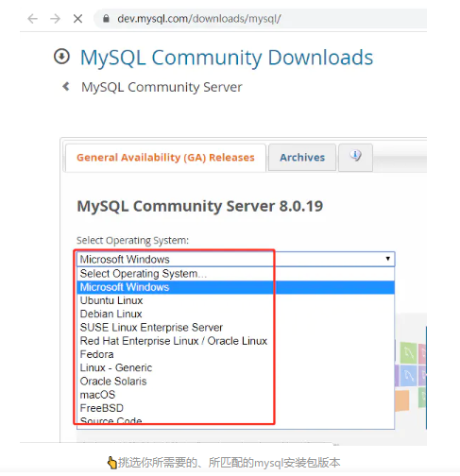Open the information icon tab
The height and width of the screenshot is (476, 460).
pos(355,158)
